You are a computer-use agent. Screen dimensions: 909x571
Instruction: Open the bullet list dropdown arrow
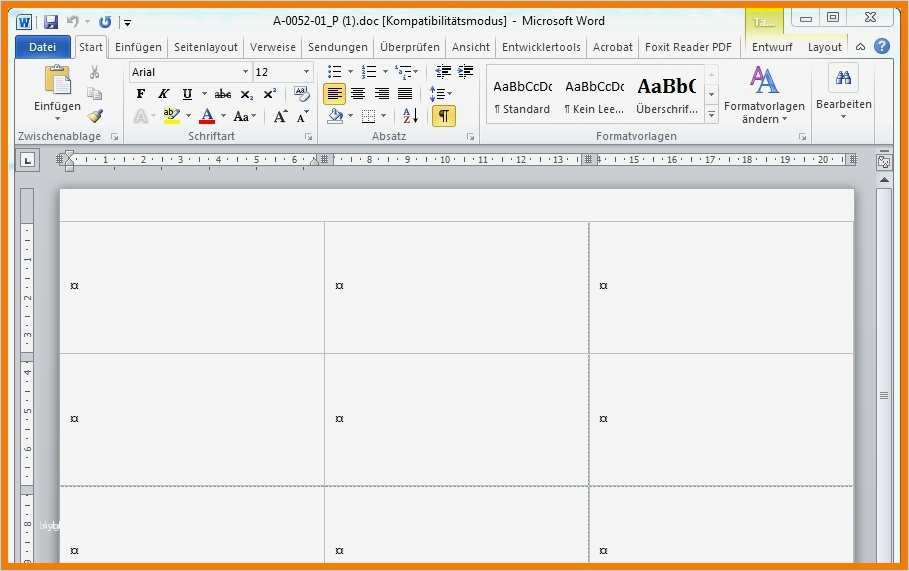click(350, 72)
